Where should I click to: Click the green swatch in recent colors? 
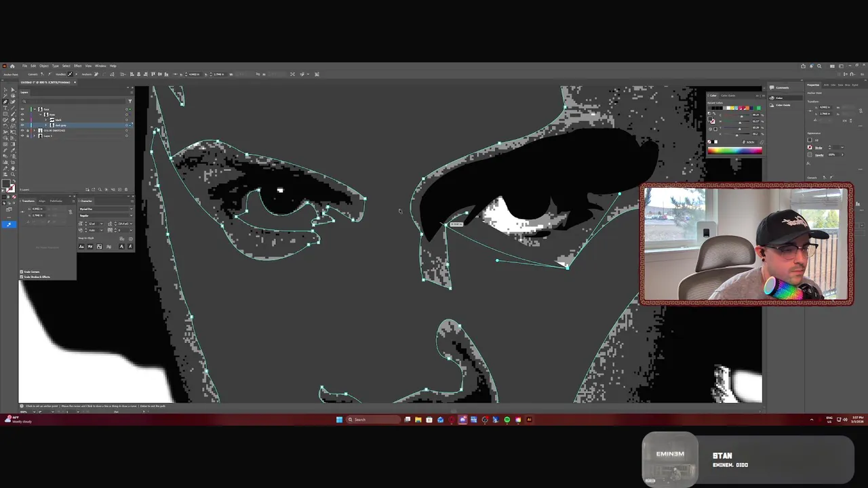(x=759, y=108)
